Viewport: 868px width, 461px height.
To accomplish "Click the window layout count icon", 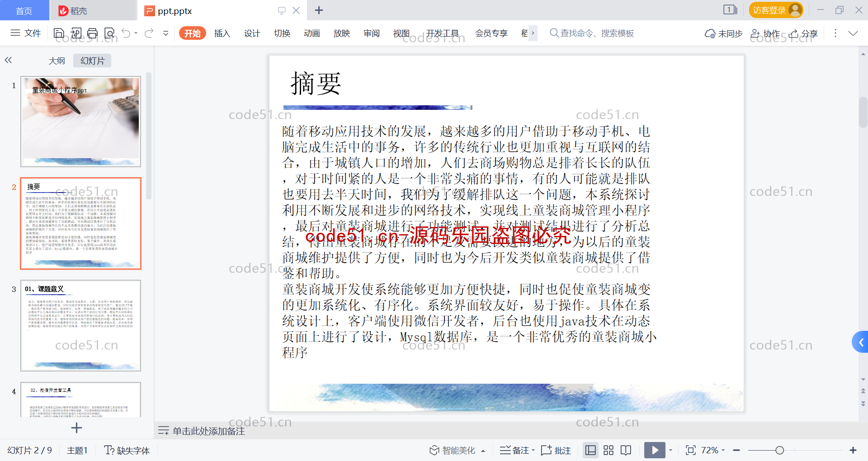I will pyautogui.click(x=730, y=10).
